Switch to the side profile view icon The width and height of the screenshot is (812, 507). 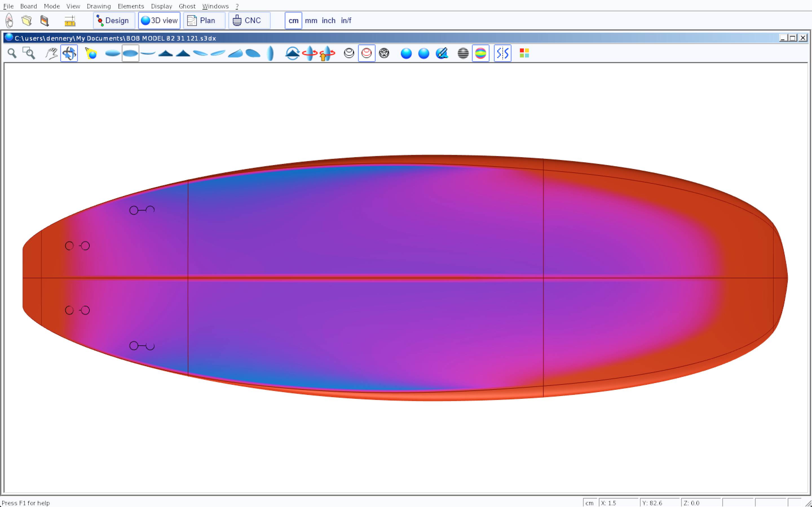148,53
